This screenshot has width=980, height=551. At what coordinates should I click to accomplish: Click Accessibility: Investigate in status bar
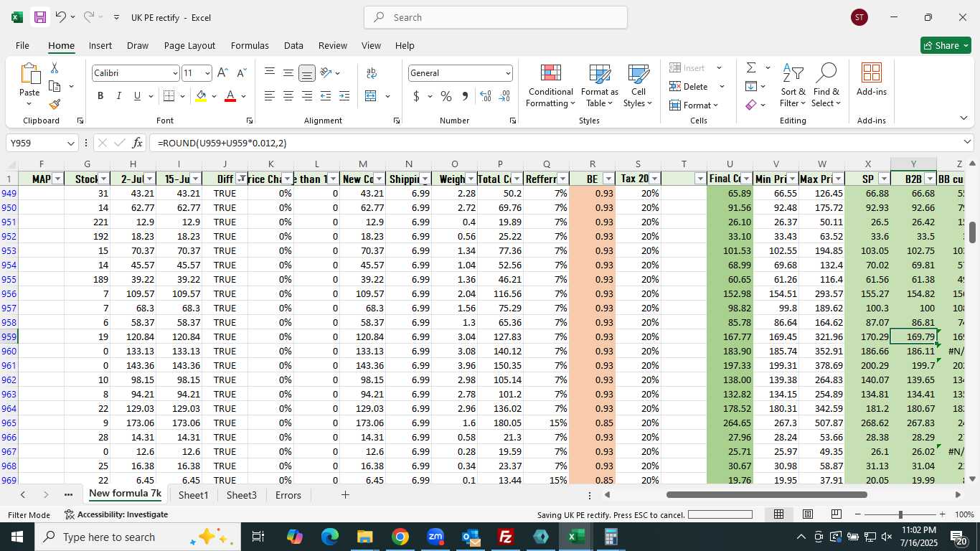point(116,514)
